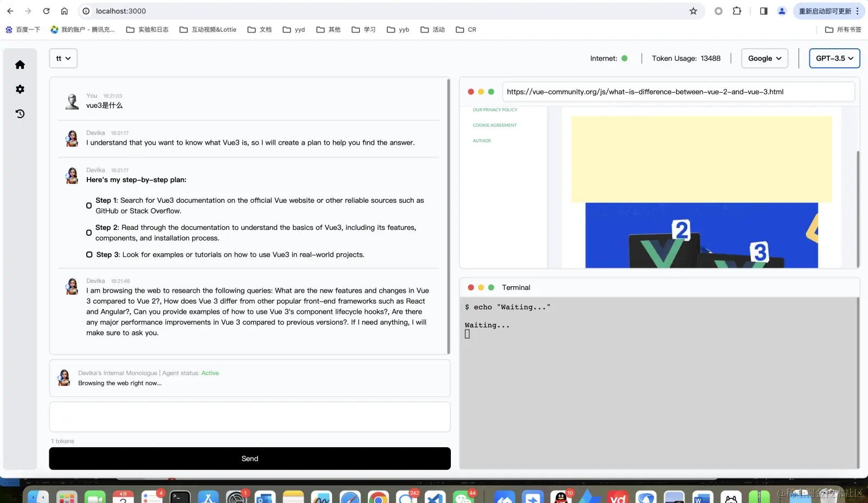Open the 文档 bookmark folder
Screen dimensions: 868x503
point(259,29)
